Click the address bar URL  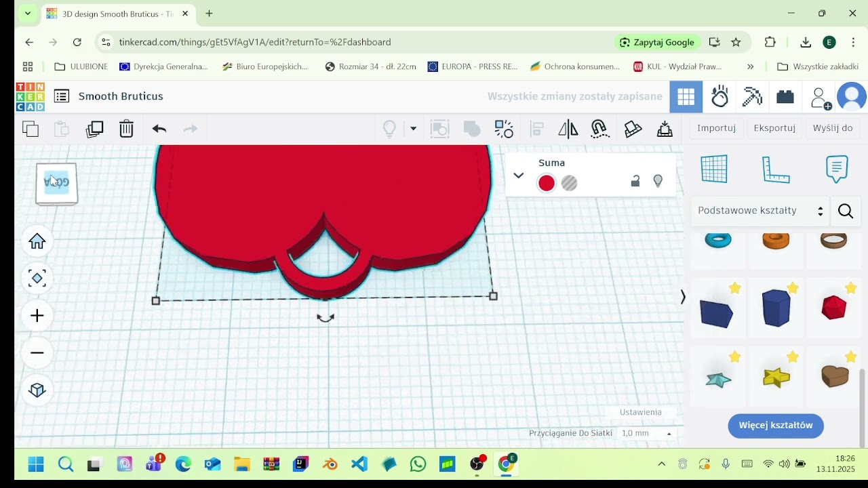[255, 42]
